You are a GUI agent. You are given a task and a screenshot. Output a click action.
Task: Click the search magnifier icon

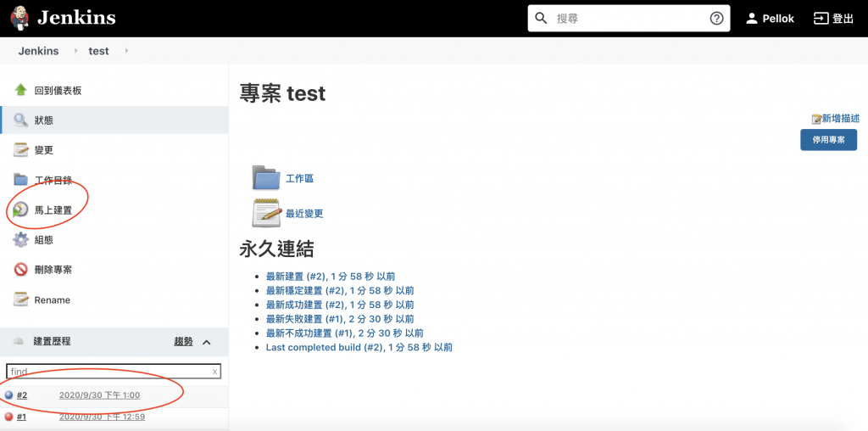pos(541,19)
